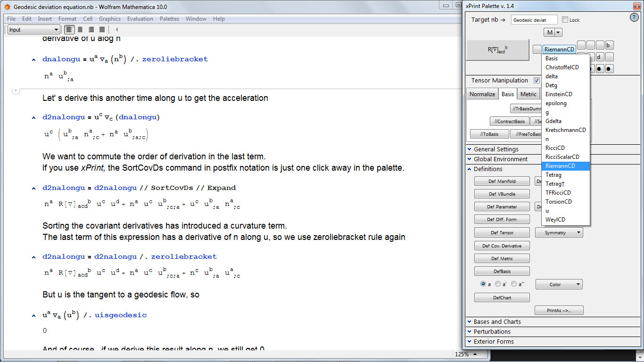Click magnification up-arrow beside 125%

coord(475,354)
